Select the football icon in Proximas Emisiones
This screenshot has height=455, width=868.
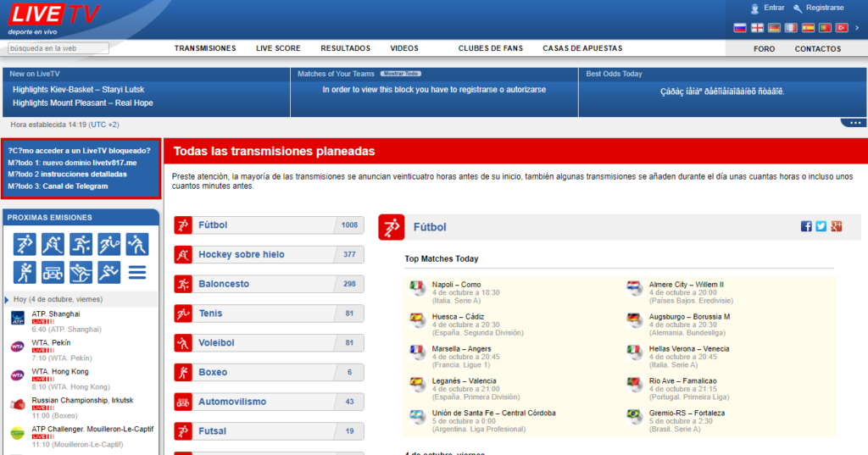25,245
